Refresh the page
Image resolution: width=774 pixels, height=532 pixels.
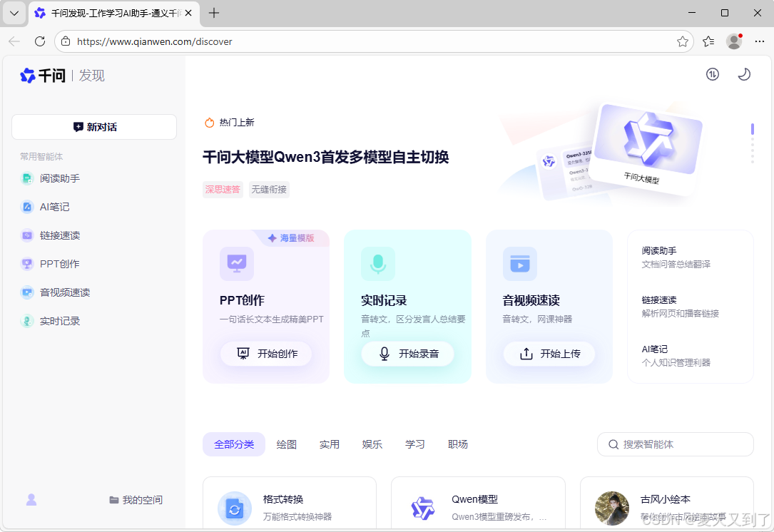coord(40,41)
